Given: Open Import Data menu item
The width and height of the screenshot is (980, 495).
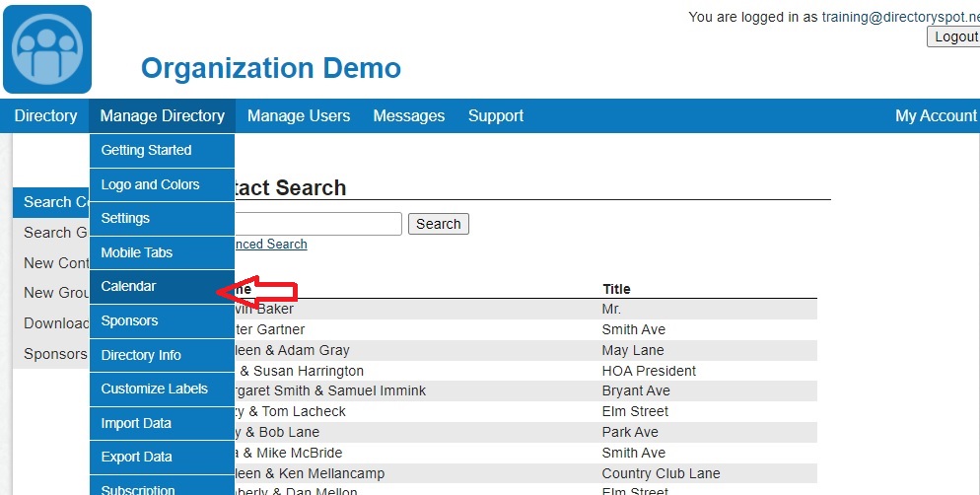Looking at the screenshot, I should (x=136, y=423).
